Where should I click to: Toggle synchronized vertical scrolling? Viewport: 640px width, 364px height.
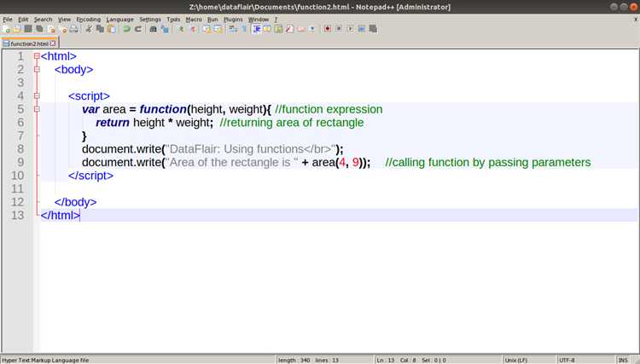(x=207, y=29)
